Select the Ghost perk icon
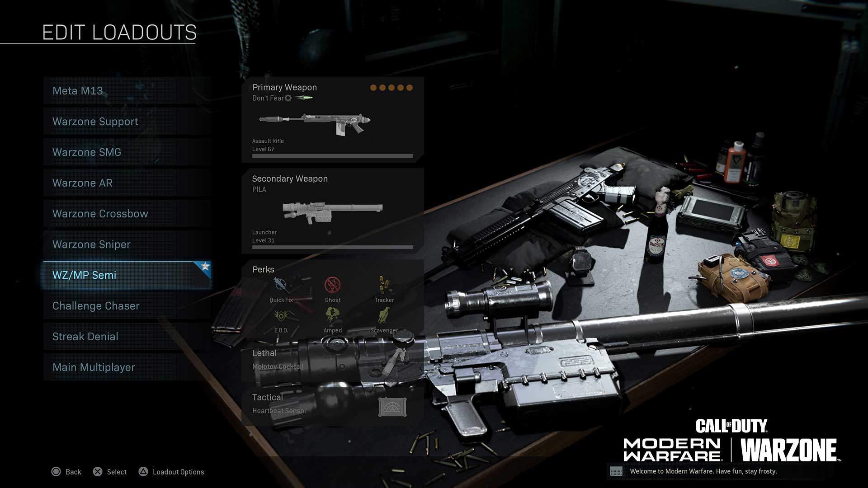The height and width of the screenshot is (488, 868). click(x=332, y=288)
